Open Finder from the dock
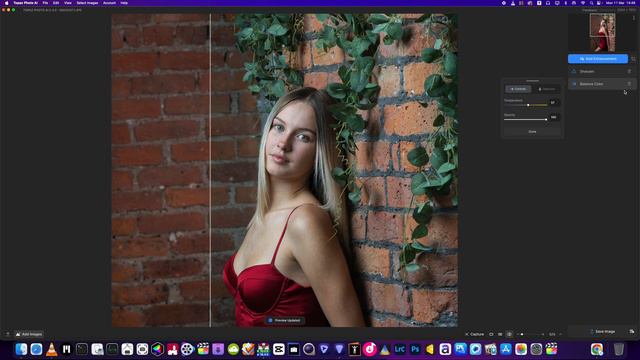Image resolution: width=640 pixels, height=360 pixels. click(x=21, y=349)
